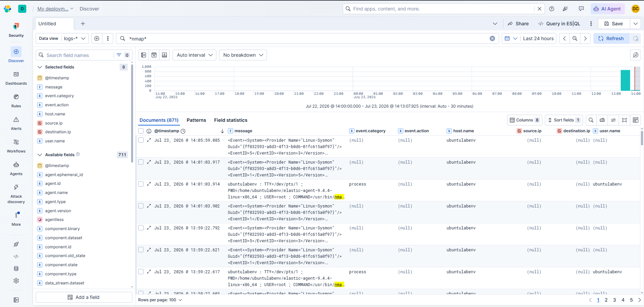Go to results page 3
Screen dimensions: 644x307
pyautogui.click(x=614, y=300)
